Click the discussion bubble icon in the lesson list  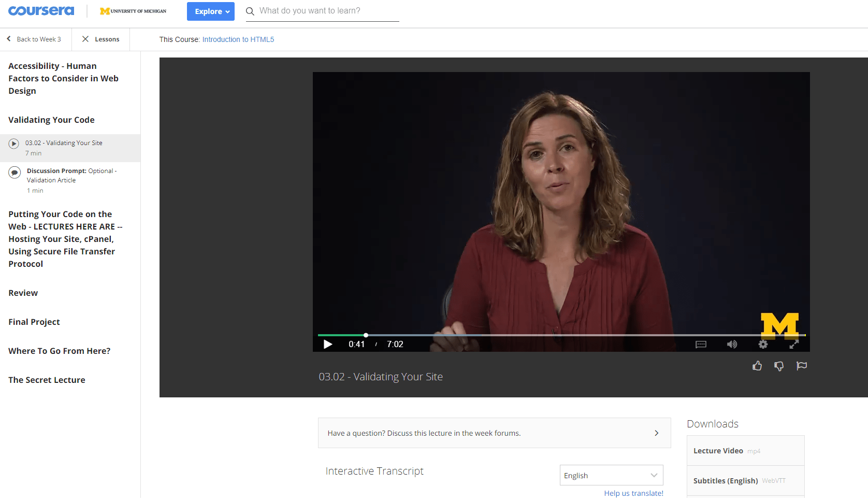coord(15,172)
